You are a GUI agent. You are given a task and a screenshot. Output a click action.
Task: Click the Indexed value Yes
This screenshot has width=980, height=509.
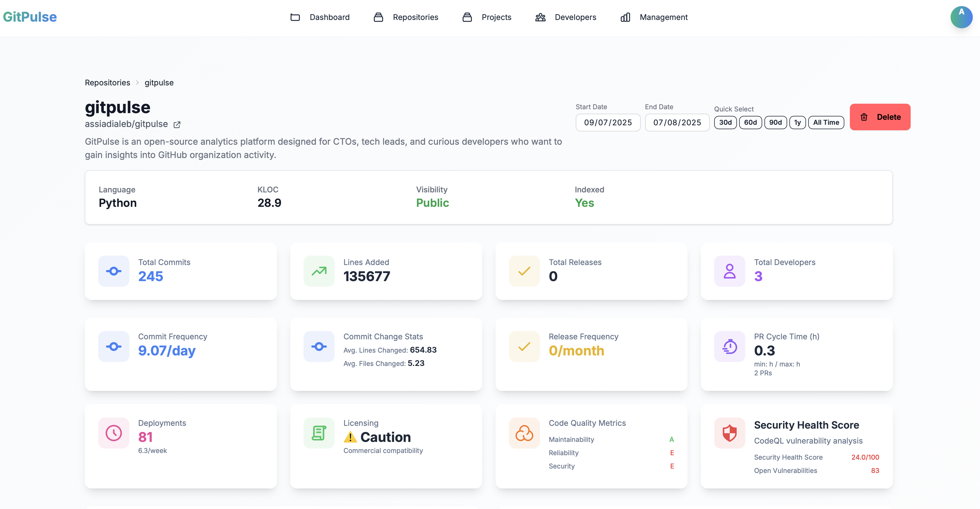[x=584, y=203]
